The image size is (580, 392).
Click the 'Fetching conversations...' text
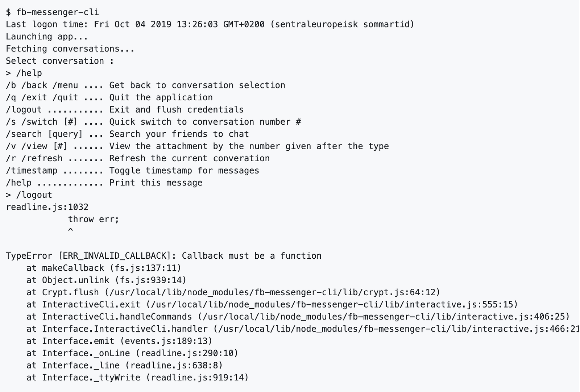(x=70, y=49)
